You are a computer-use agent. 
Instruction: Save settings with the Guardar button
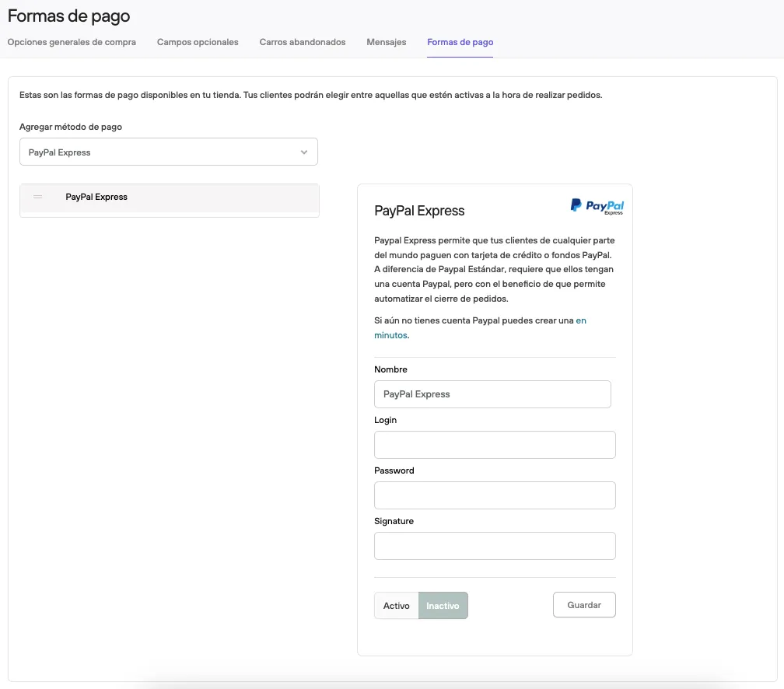click(584, 605)
